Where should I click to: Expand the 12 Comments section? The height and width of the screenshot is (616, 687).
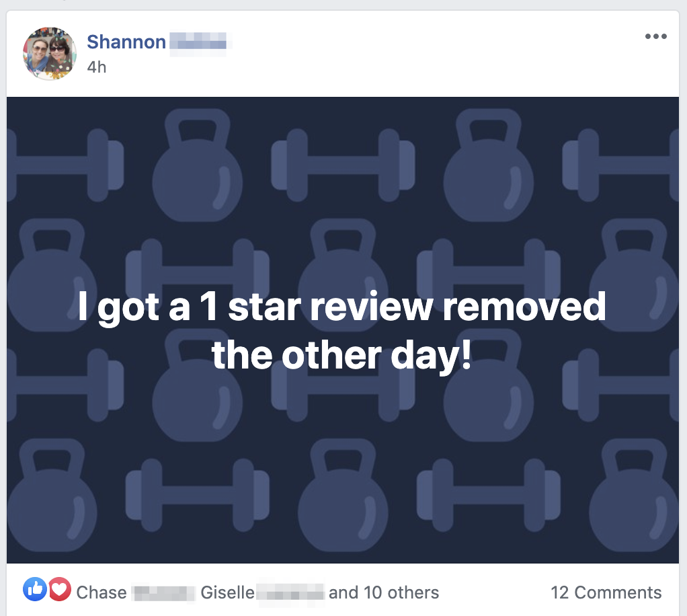point(606,592)
